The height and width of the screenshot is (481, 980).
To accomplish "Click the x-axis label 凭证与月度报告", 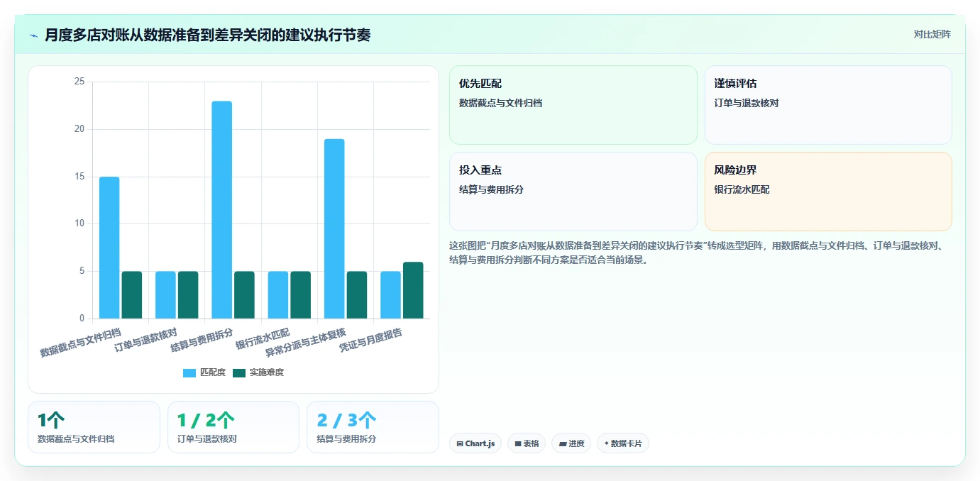I will 370,341.
